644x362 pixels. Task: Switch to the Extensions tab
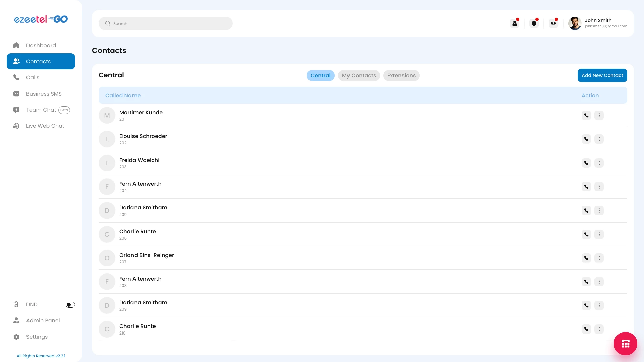point(401,75)
